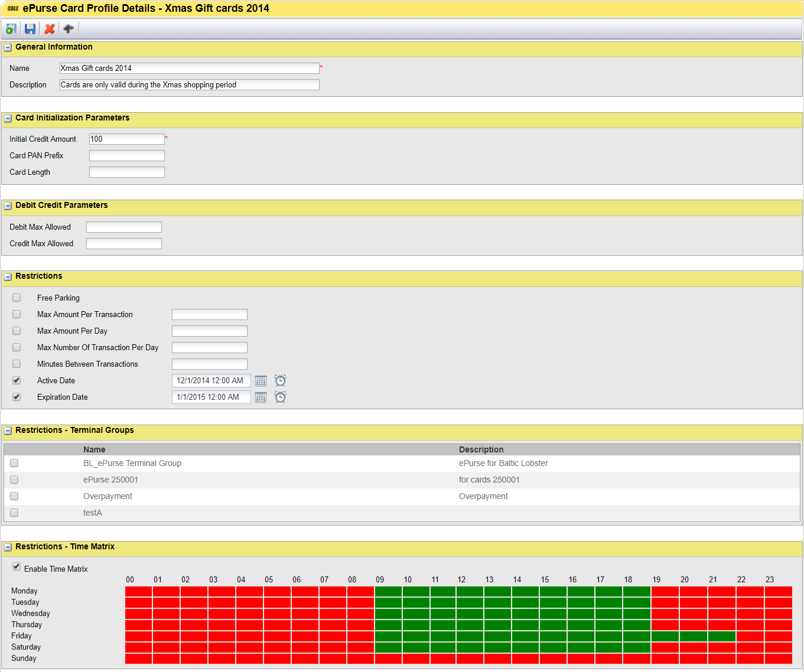The width and height of the screenshot is (804, 672).
Task: Select the ePurse 250001 terminal group checkbox
Action: tap(14, 479)
